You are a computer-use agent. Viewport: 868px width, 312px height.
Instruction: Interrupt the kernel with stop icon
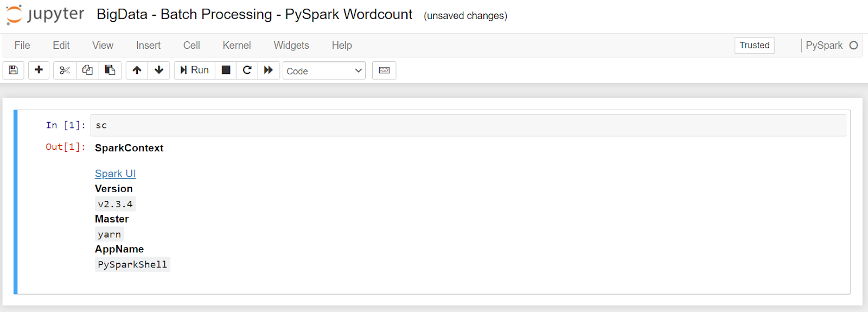(226, 71)
